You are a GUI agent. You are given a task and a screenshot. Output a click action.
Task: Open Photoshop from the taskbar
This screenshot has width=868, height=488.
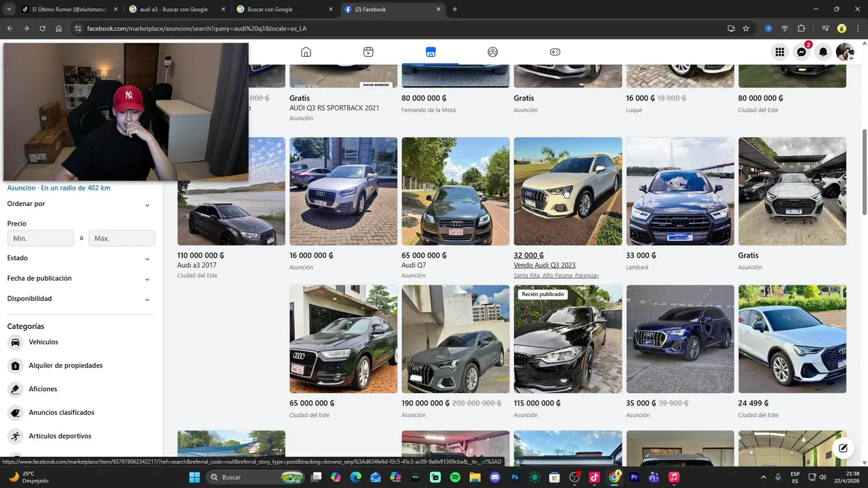click(515, 477)
